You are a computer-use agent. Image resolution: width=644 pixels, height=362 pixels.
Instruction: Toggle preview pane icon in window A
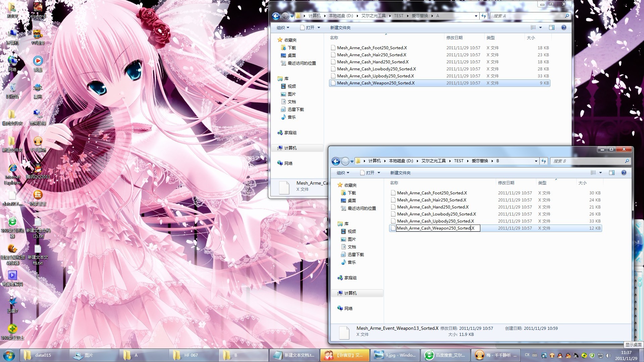click(552, 27)
